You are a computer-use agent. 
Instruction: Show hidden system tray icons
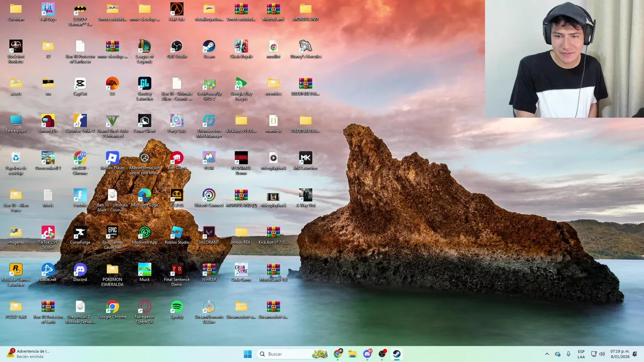(x=547, y=354)
